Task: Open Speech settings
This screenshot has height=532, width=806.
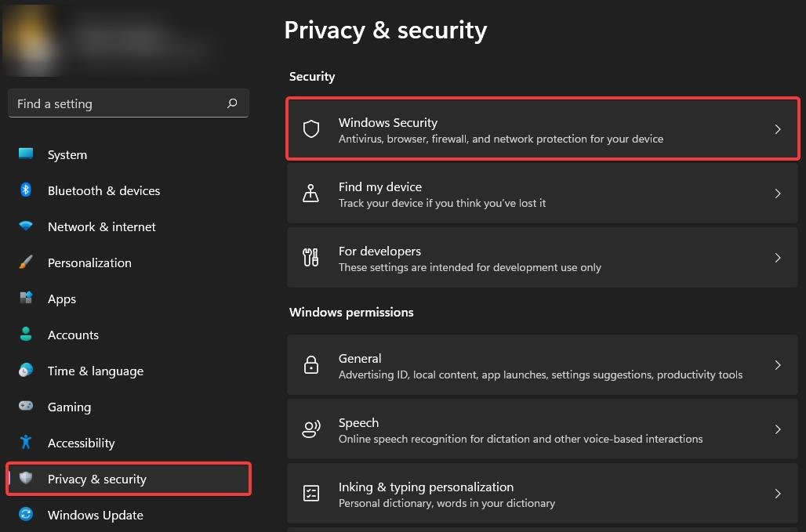Action: click(x=543, y=429)
